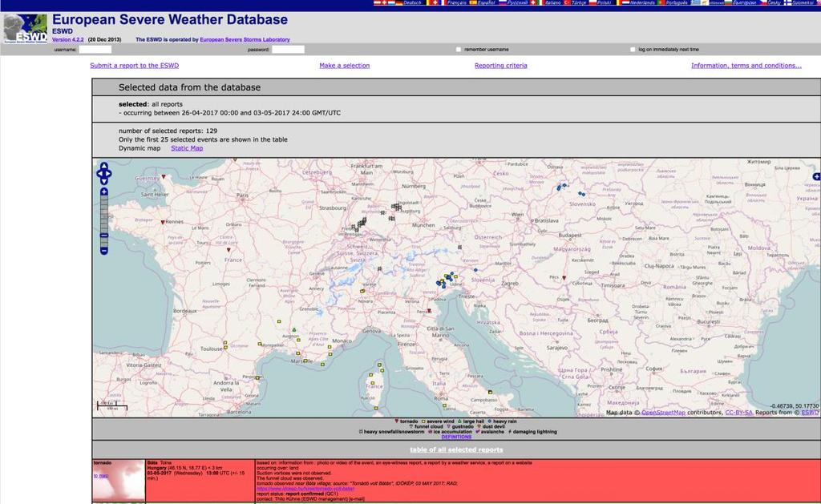Switch language to Deutsch
Viewport: 821px width, 504px height.
pos(412,2)
